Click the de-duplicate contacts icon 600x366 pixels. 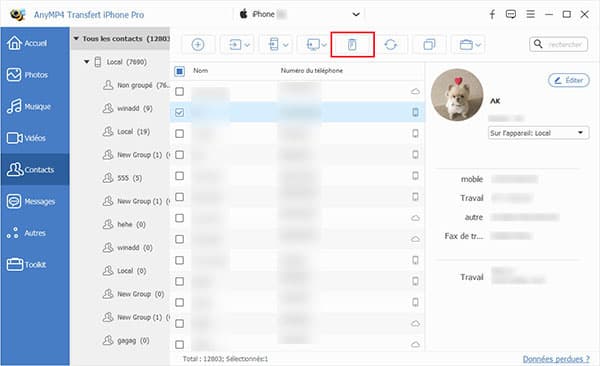[429, 45]
